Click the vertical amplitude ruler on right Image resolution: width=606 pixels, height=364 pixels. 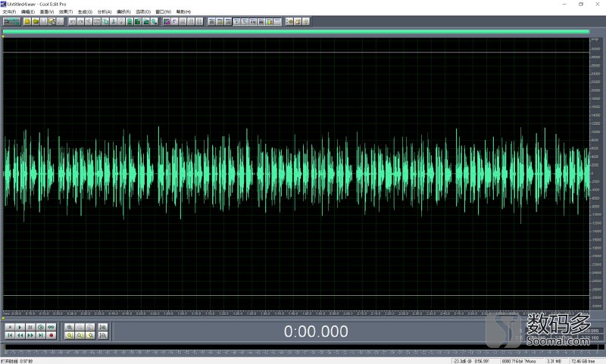click(x=595, y=174)
